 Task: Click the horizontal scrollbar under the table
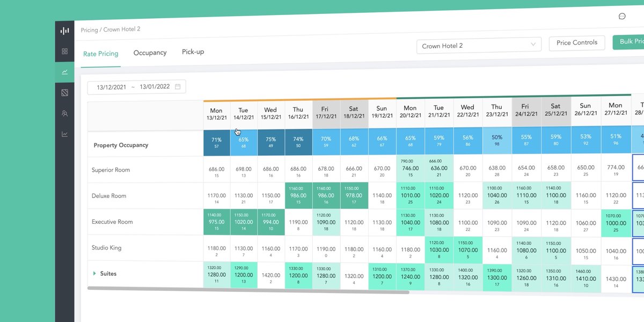click(x=248, y=290)
